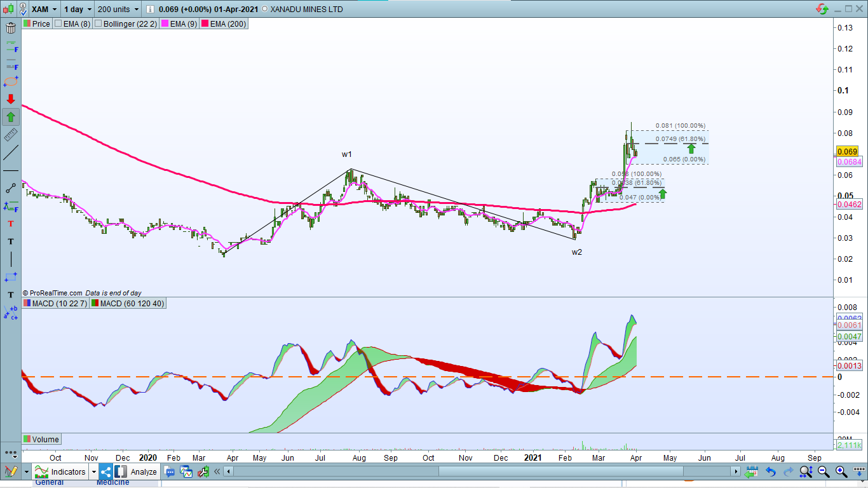868x488 pixels.
Task: Expand the arrow next to pencil icon
Action: click(27, 471)
